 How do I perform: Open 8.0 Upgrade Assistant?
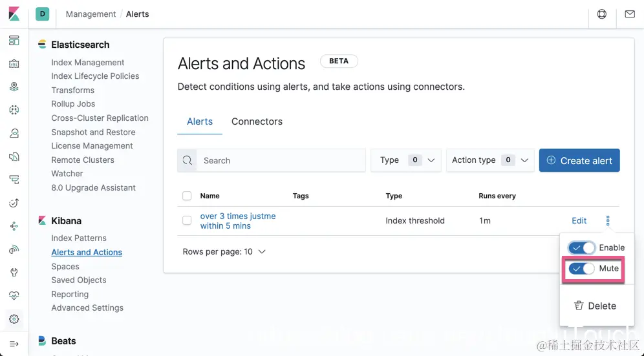pos(93,187)
